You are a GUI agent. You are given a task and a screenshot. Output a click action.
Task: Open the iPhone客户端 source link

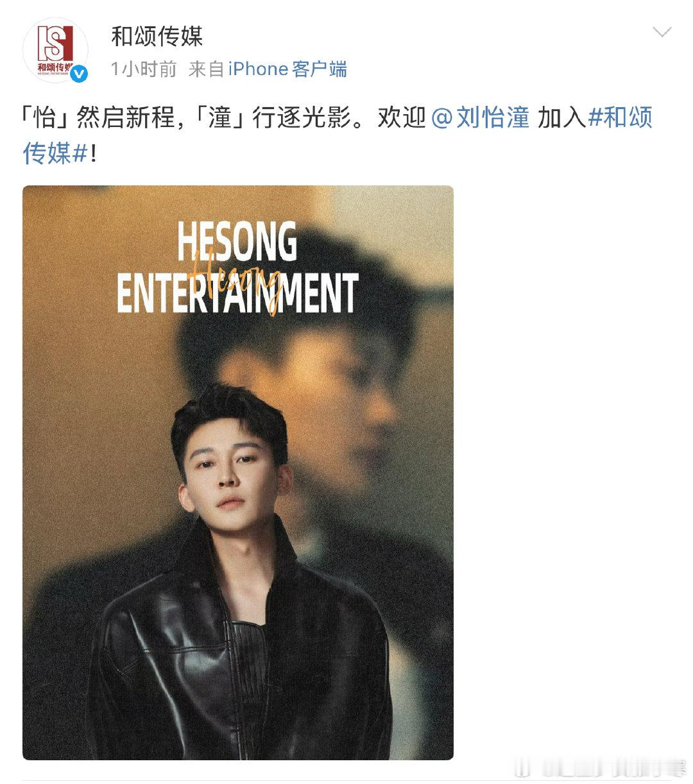tap(287, 69)
